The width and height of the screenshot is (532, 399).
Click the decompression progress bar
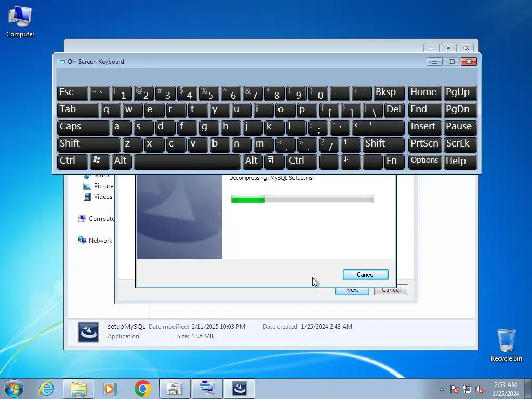pos(302,199)
